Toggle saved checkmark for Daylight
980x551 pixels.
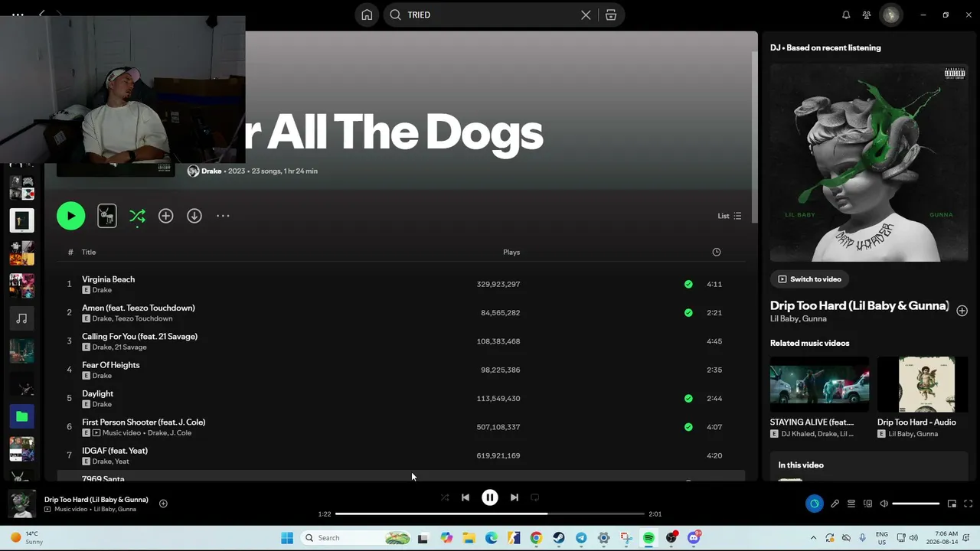point(688,398)
